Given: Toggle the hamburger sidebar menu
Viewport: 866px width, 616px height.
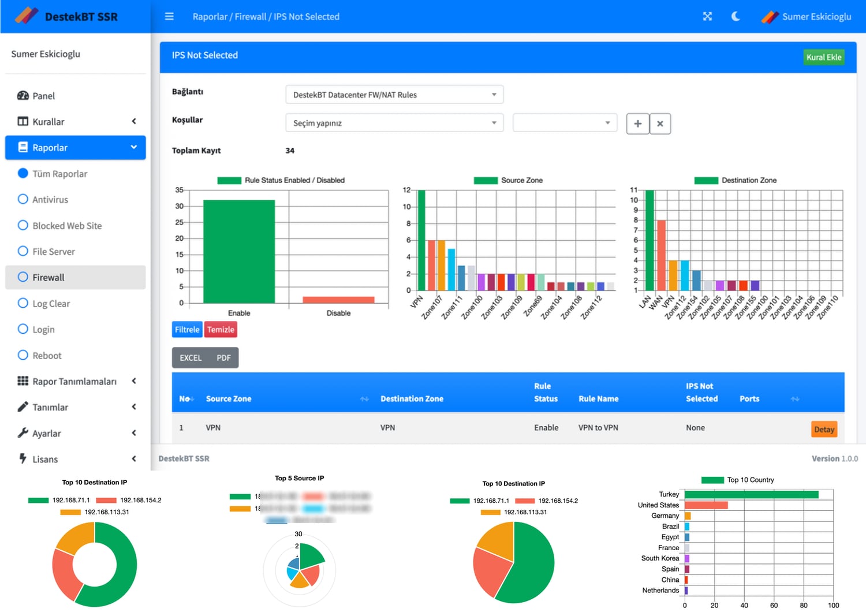Looking at the screenshot, I should click(x=169, y=16).
